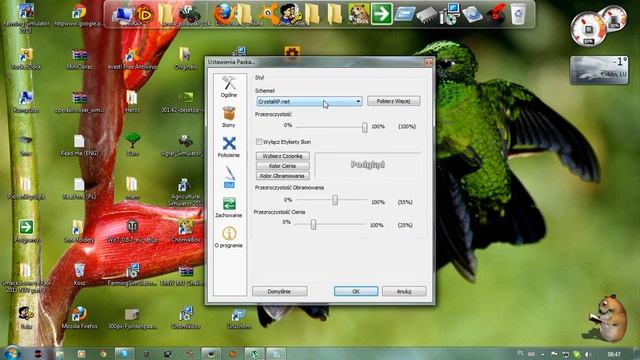The image size is (640, 360).
Task: Click the Kolor Cienia button
Action: 282,166
